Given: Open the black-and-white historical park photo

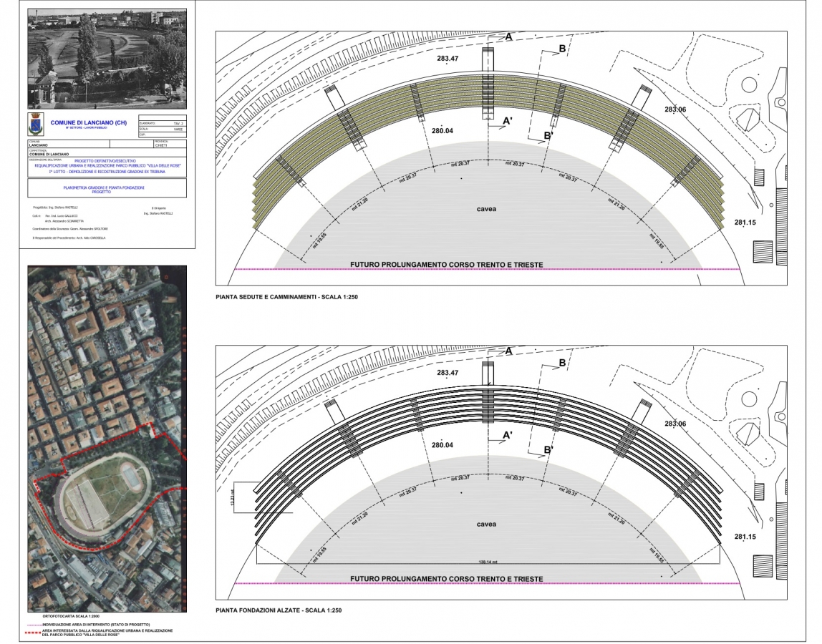Looking at the screenshot, I should tap(107, 59).
